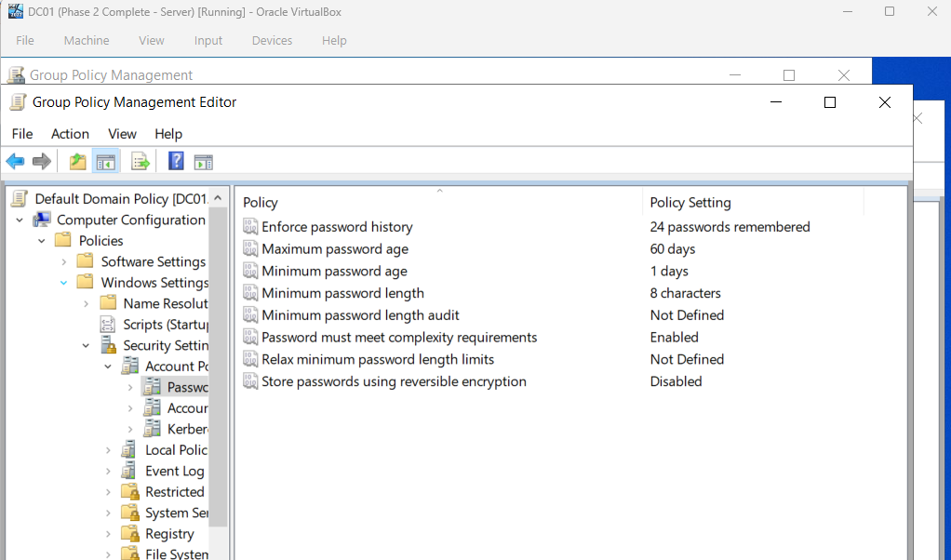This screenshot has width=951, height=560.
Task: Open the VirtualBox Machine menu
Action: (87, 40)
